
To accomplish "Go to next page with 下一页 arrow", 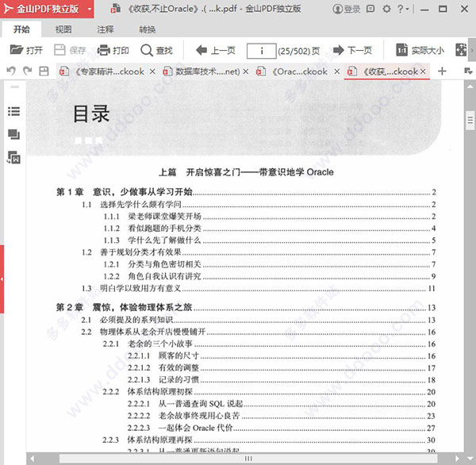I will pyautogui.click(x=352, y=50).
